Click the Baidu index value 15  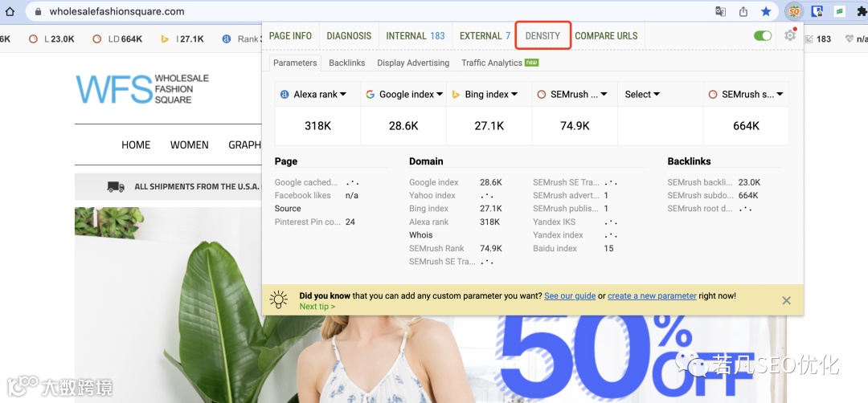click(609, 248)
